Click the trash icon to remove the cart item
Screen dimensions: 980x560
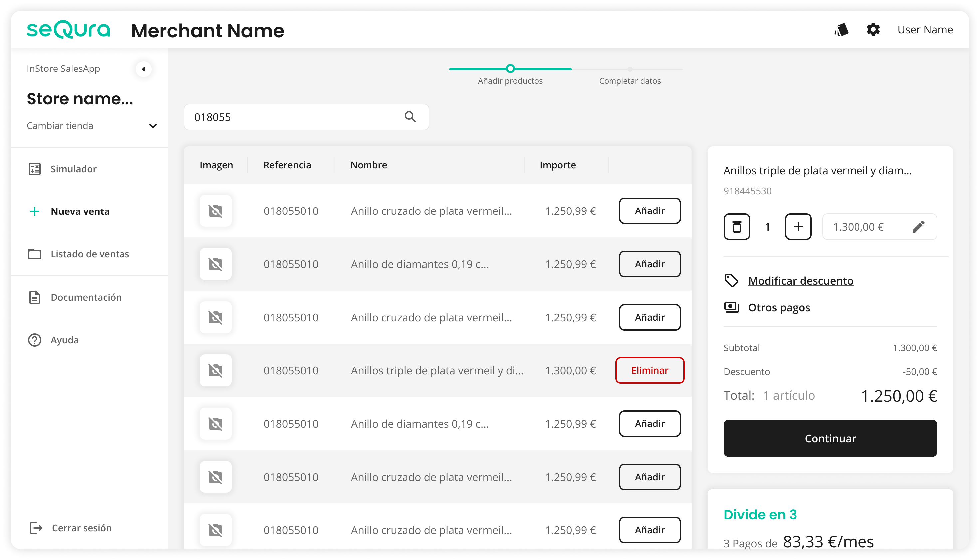736,227
